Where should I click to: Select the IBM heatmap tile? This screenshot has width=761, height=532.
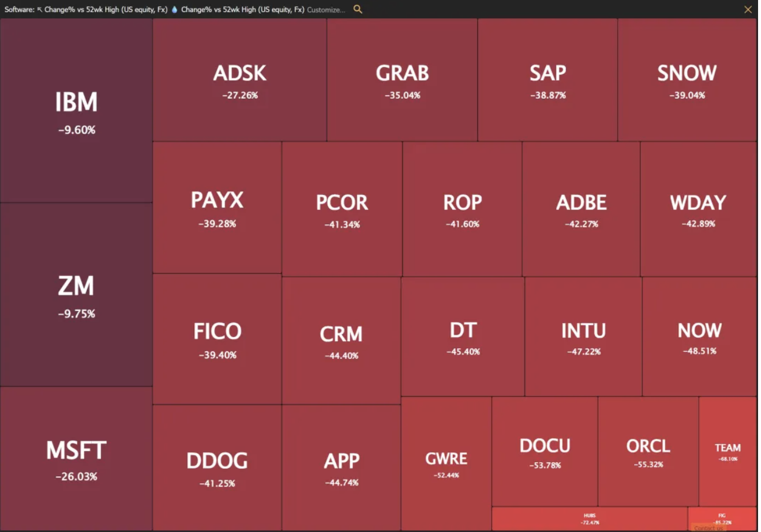(76, 110)
